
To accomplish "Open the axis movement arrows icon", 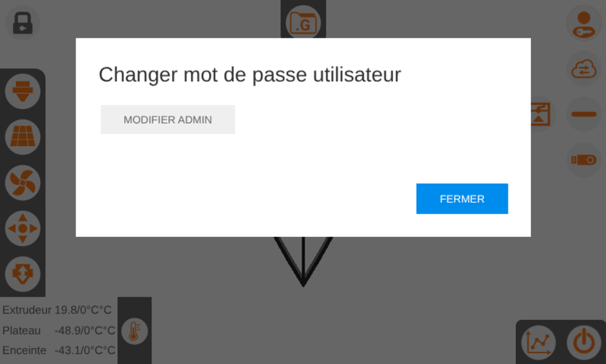I will pyautogui.click(x=23, y=228).
